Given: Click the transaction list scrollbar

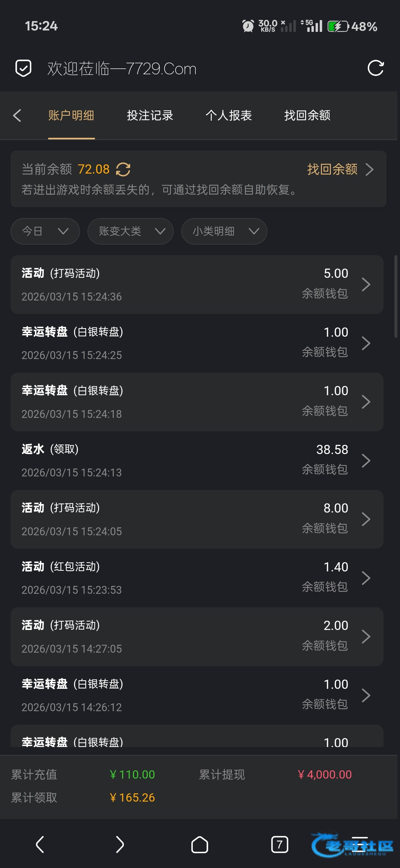Looking at the screenshot, I should pyautogui.click(x=396, y=297).
